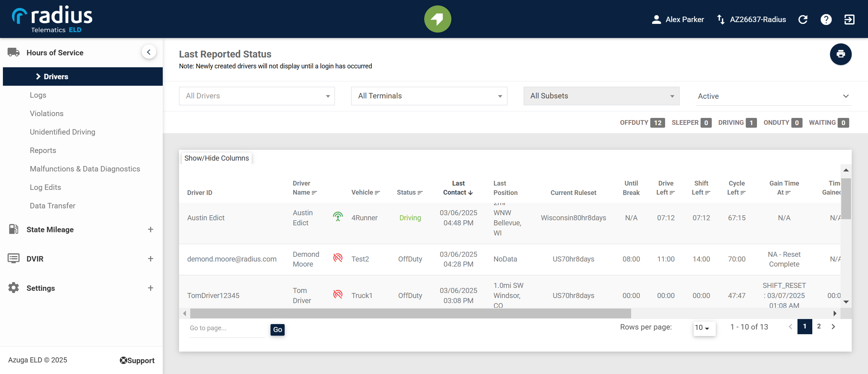
Task: Go to previous page arrow
Action: point(791,326)
